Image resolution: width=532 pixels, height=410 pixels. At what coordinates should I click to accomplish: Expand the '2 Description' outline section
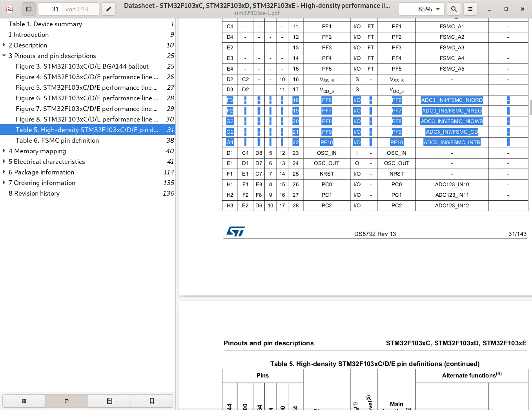pyautogui.click(x=4, y=45)
